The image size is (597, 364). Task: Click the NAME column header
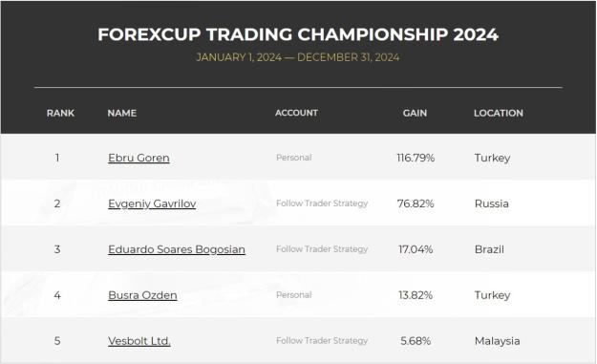pyautogui.click(x=122, y=113)
